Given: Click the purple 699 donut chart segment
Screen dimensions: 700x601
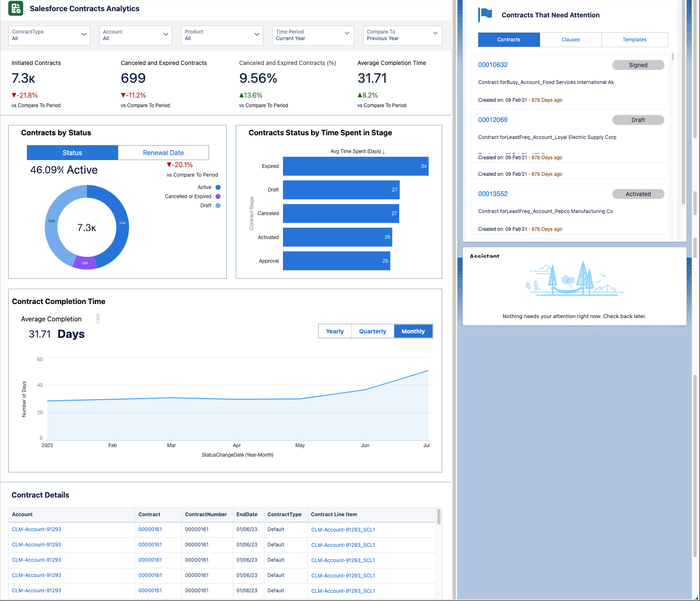Looking at the screenshot, I should click(85, 262).
